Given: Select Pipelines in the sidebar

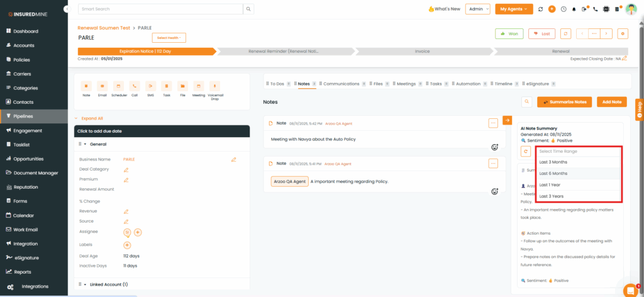Looking at the screenshot, I should 34,116.
